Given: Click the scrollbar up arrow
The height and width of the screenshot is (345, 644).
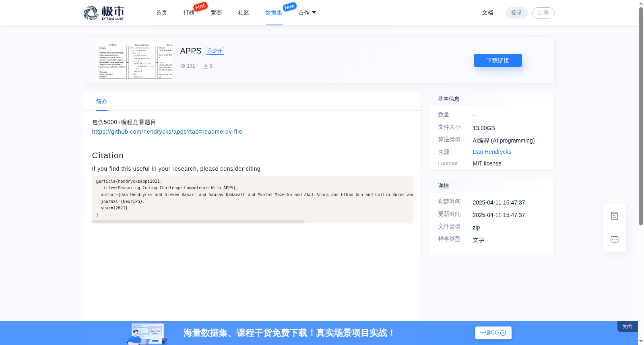Looking at the screenshot, I should (641, 3).
